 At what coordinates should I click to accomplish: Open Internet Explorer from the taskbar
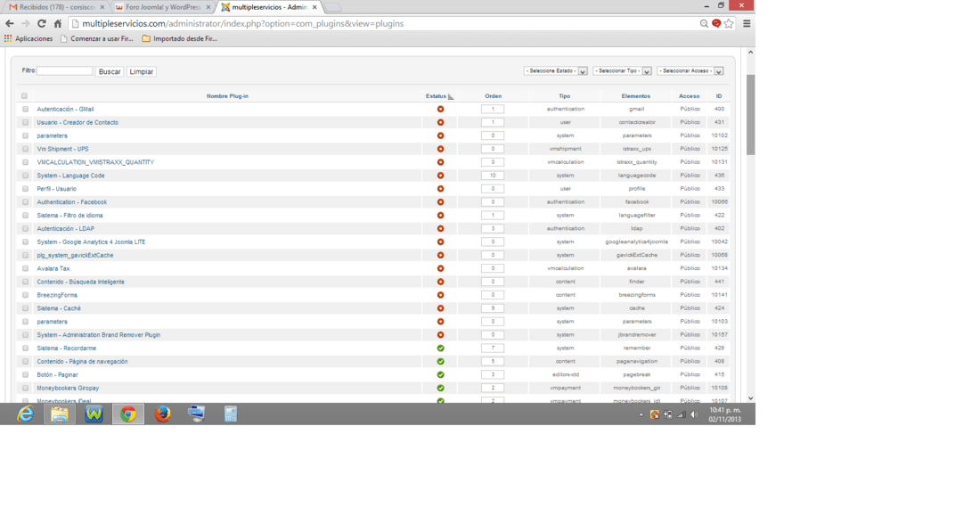point(25,414)
